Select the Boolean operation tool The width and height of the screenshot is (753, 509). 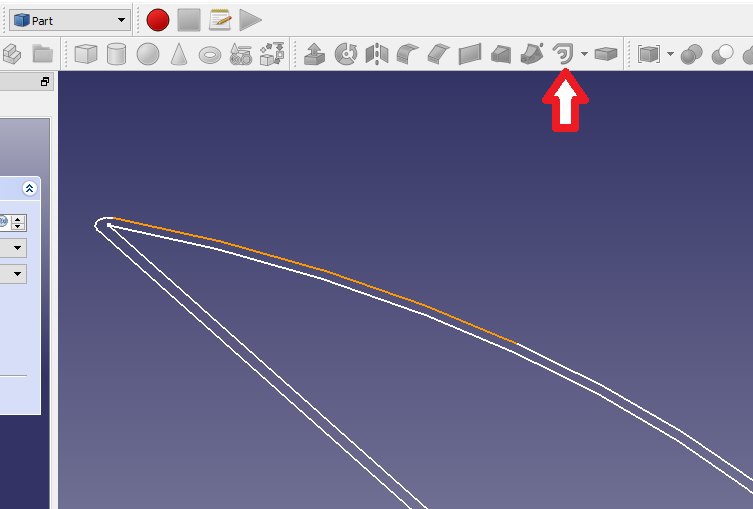coord(692,54)
